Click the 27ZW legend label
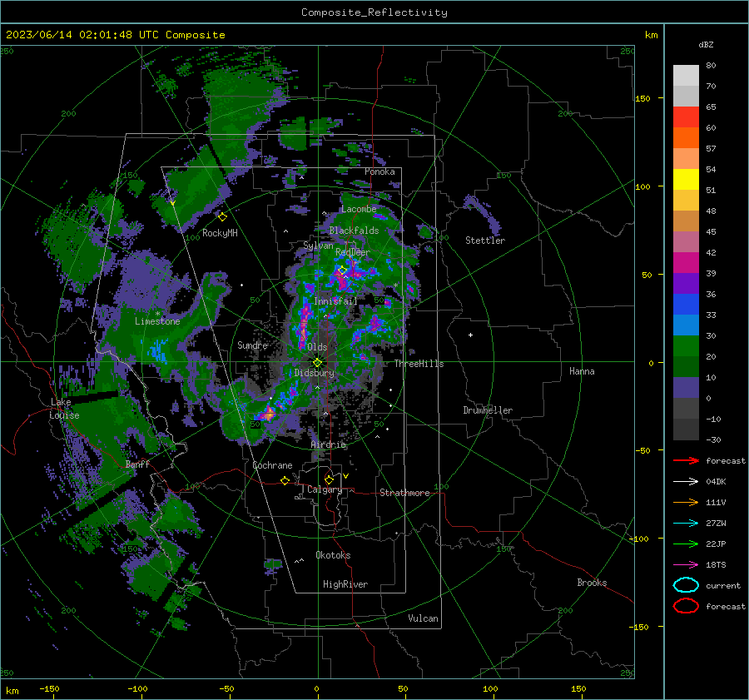The image size is (749, 700). coord(716,524)
